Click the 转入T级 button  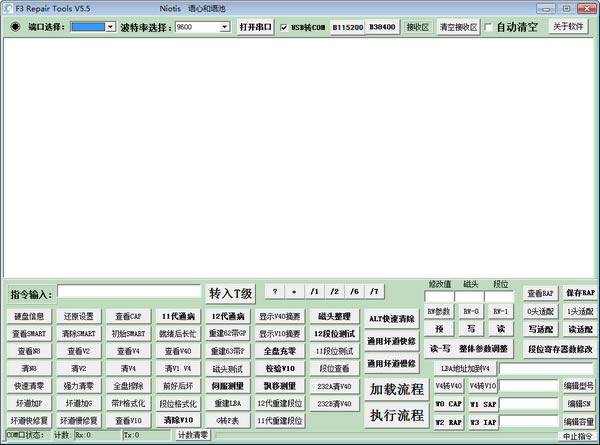pos(231,293)
